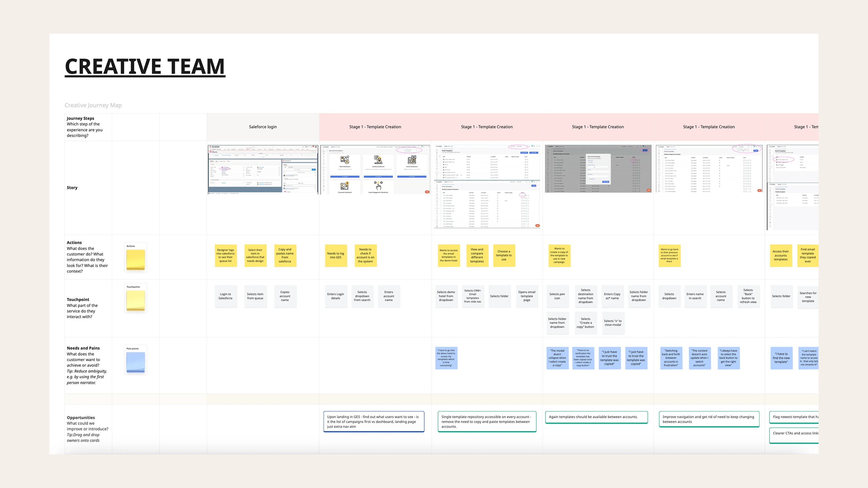
Task: Select the 'I have to find the new template' note
Action: pyautogui.click(x=781, y=358)
